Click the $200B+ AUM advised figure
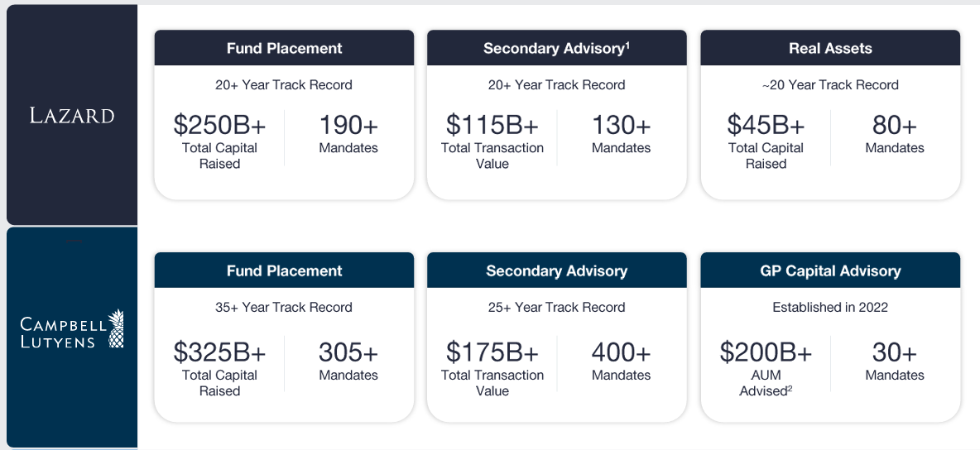The height and width of the screenshot is (450, 980). click(x=766, y=352)
